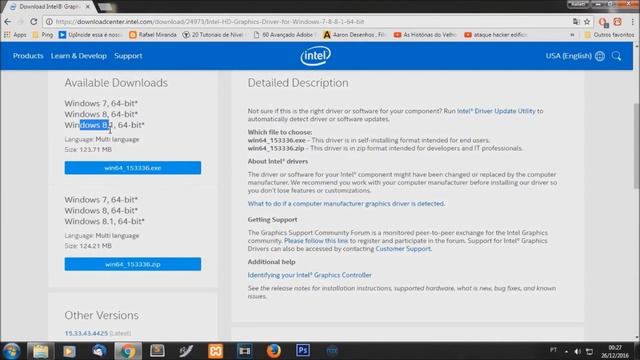640x360 pixels.
Task: Click the page vertical scrollbar thumb
Action: [x=636, y=145]
